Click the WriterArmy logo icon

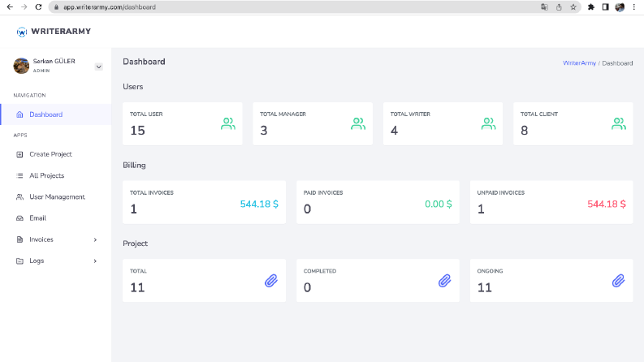click(x=21, y=32)
